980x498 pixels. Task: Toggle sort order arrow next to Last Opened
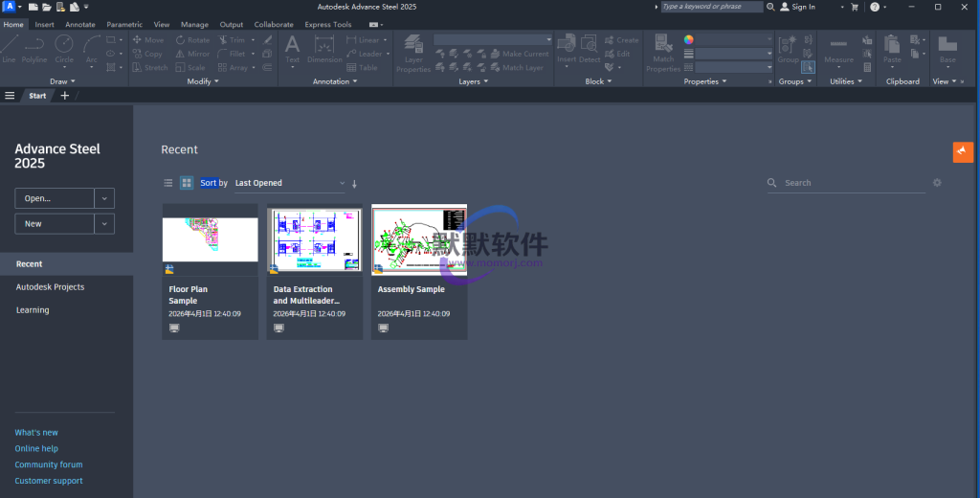coord(354,184)
